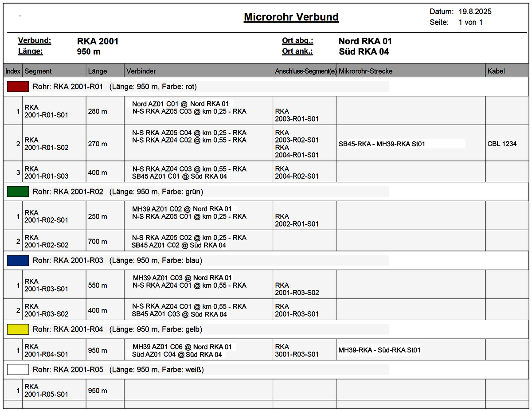Click connected segment RKA 3001-R03-S01

[x=297, y=350]
